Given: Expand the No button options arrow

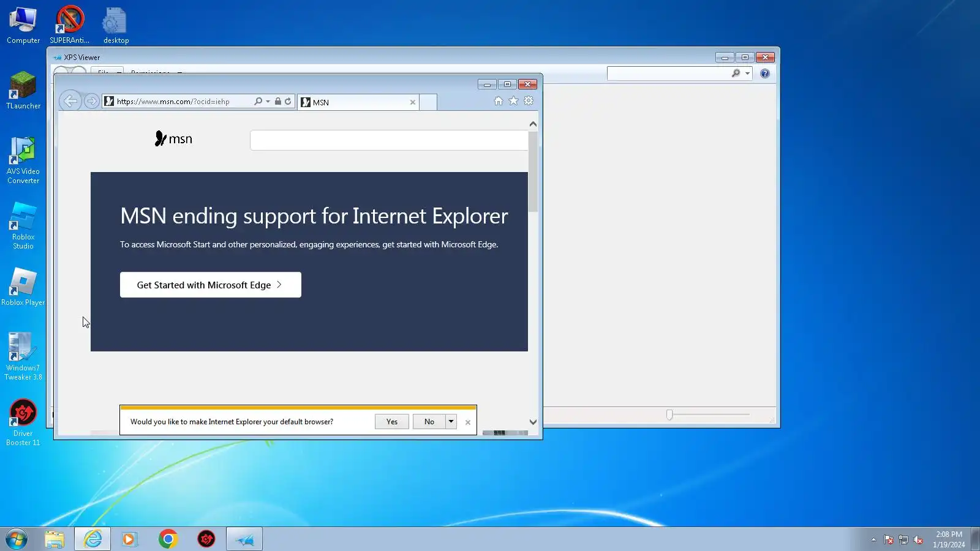Looking at the screenshot, I should click(x=451, y=422).
